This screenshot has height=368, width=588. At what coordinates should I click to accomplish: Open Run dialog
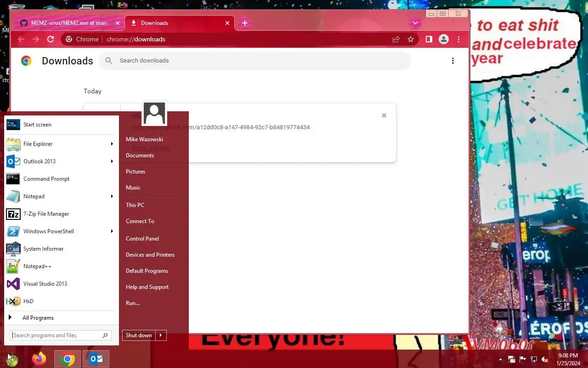click(133, 303)
